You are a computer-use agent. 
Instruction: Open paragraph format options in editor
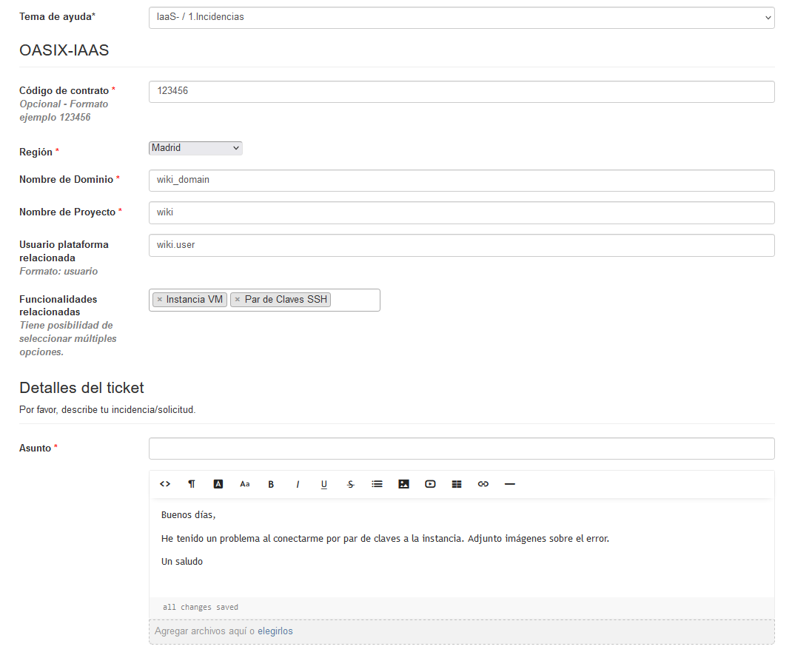[x=192, y=484]
